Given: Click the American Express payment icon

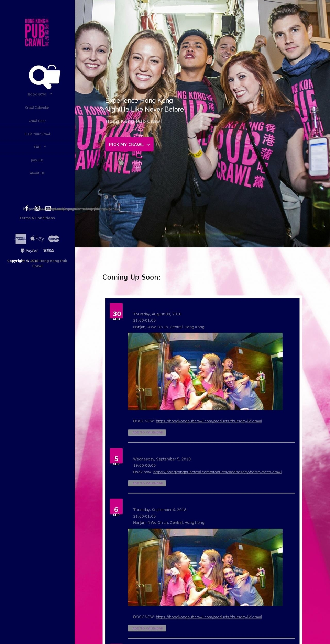Looking at the screenshot, I should click(x=21, y=238).
